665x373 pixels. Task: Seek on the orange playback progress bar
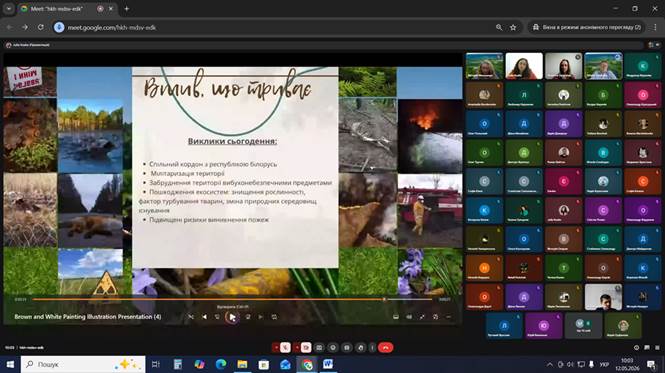tap(232, 300)
